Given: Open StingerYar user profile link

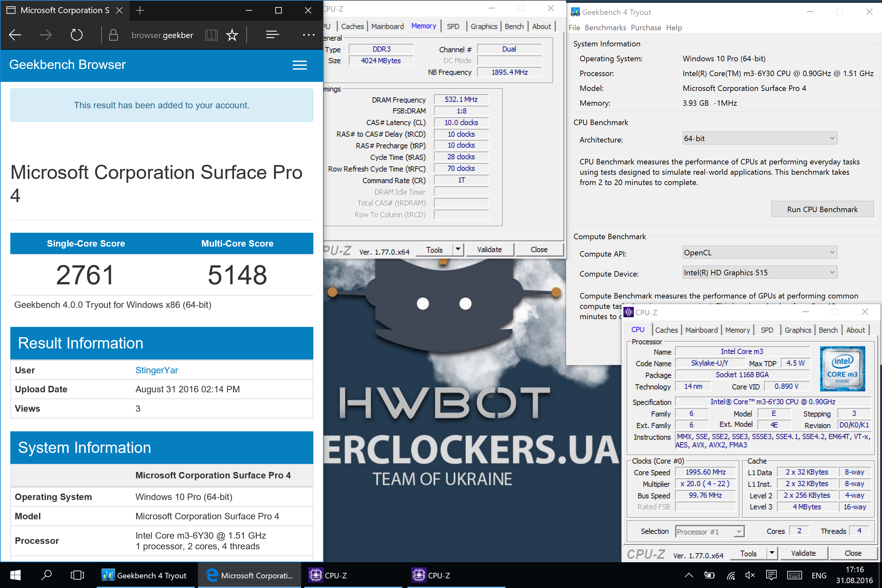Looking at the screenshot, I should click(x=156, y=370).
